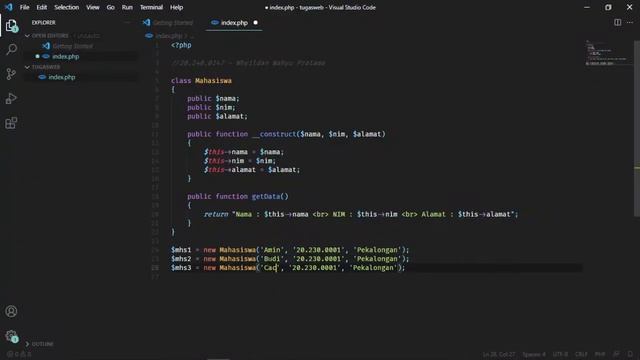Open index.php in the TUGASWEB folder
This screenshot has height=360, width=640.
click(62, 77)
